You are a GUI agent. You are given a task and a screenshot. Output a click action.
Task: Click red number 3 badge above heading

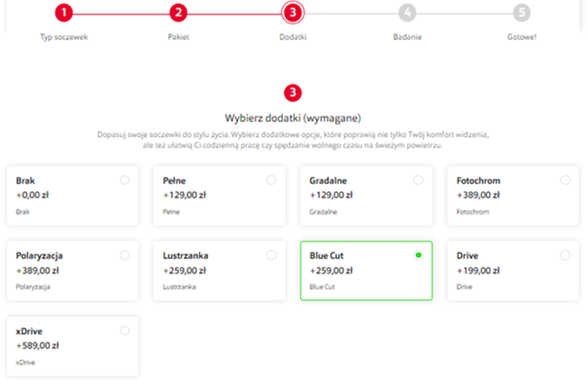293,93
